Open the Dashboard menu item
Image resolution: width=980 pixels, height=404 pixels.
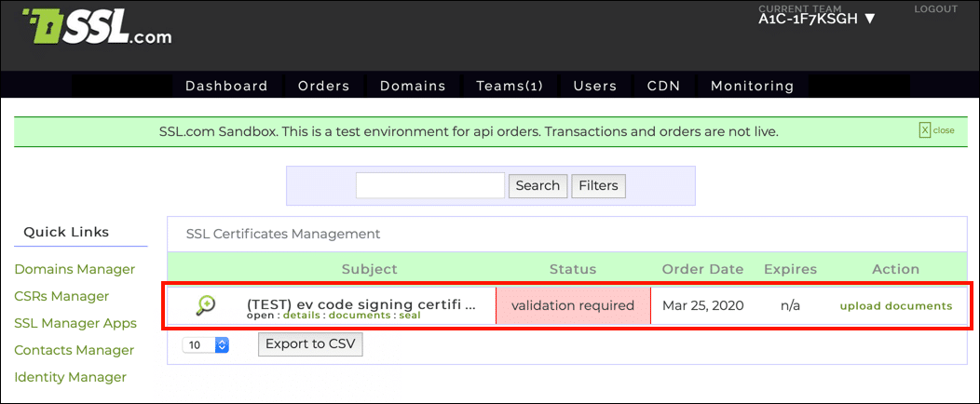(226, 86)
